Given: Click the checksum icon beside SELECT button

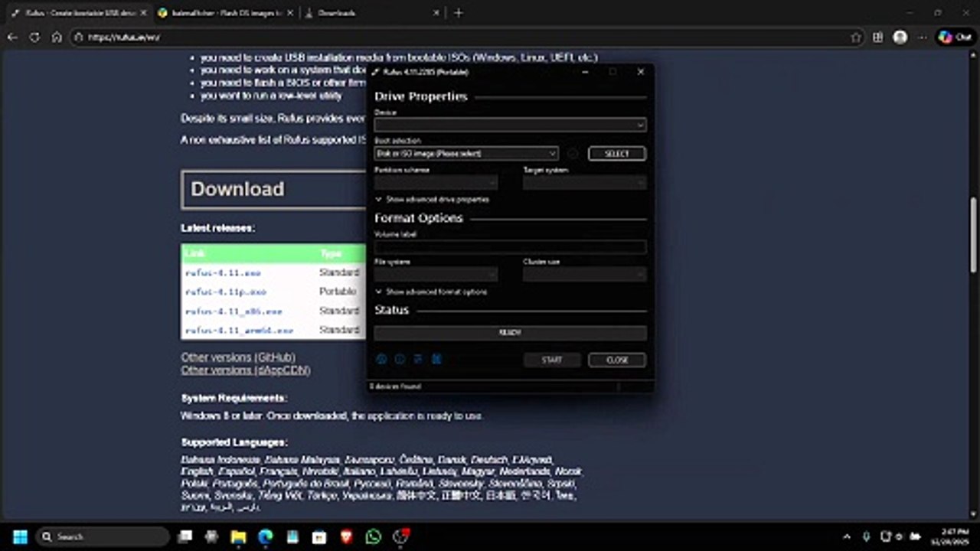Looking at the screenshot, I should click(x=573, y=154).
